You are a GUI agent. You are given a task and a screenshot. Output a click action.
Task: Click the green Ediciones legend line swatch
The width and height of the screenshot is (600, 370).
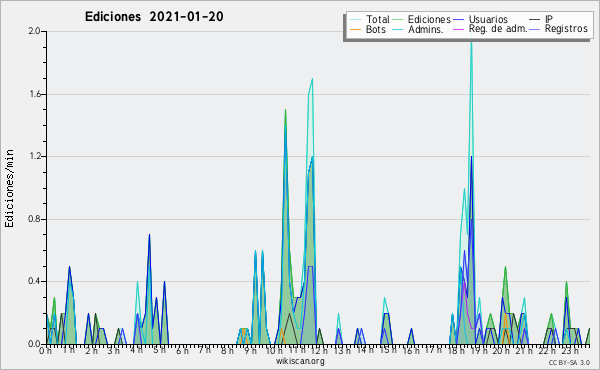coord(398,20)
